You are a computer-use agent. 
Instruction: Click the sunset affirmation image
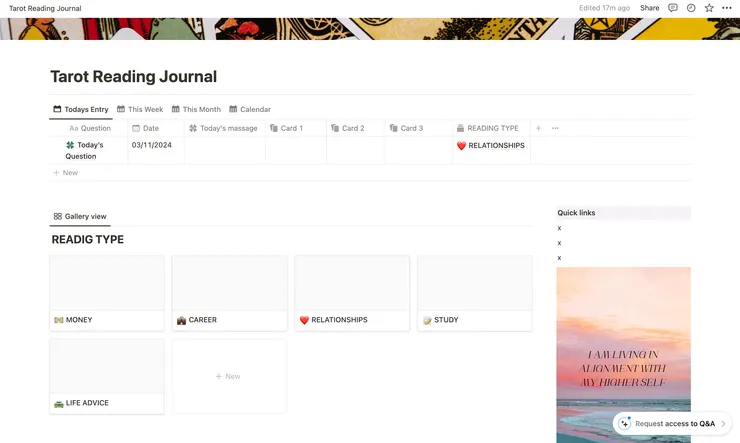click(623, 355)
